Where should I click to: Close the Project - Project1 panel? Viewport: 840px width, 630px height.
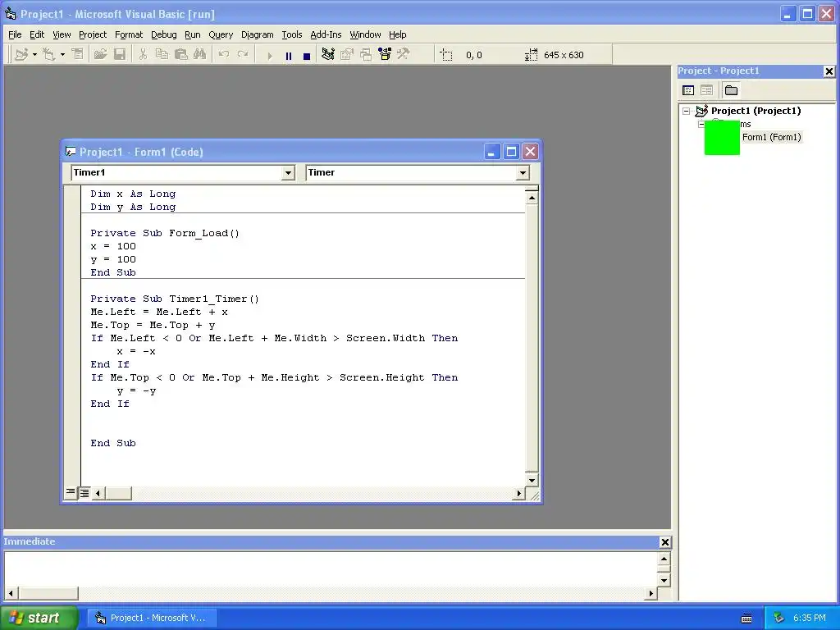(x=829, y=71)
